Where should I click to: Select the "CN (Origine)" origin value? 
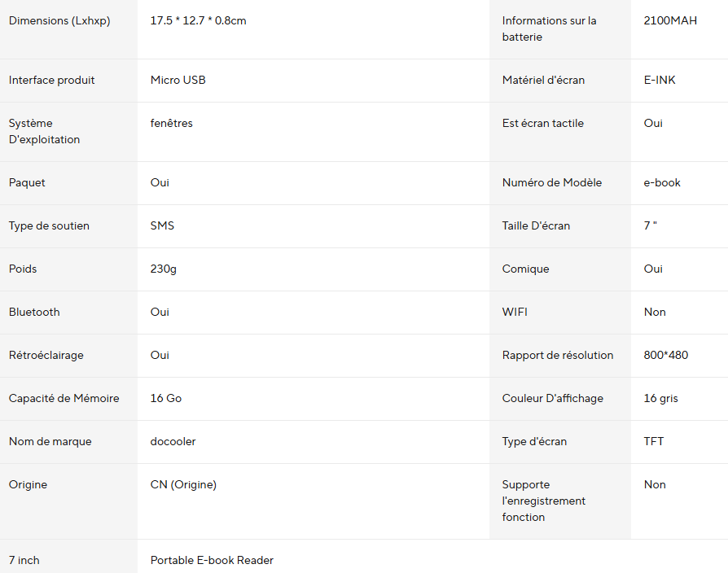(x=183, y=485)
